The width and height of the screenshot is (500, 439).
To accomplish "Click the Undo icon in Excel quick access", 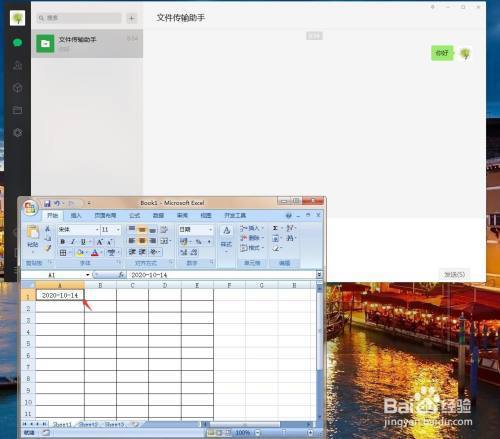I will (57, 203).
